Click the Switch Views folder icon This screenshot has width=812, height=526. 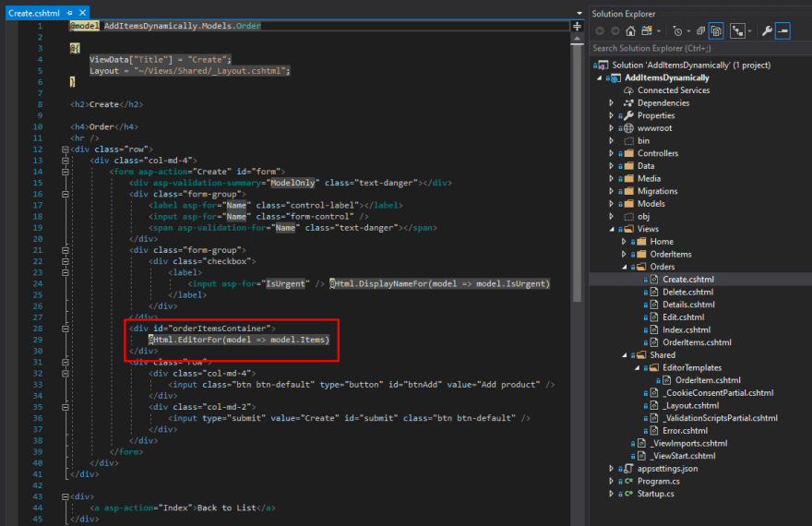646,31
